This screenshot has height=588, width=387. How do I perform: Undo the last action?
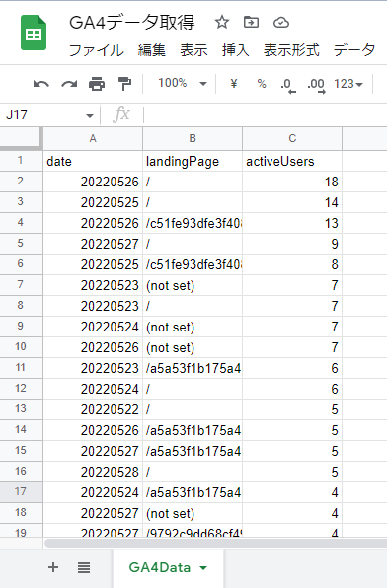pyautogui.click(x=40, y=84)
